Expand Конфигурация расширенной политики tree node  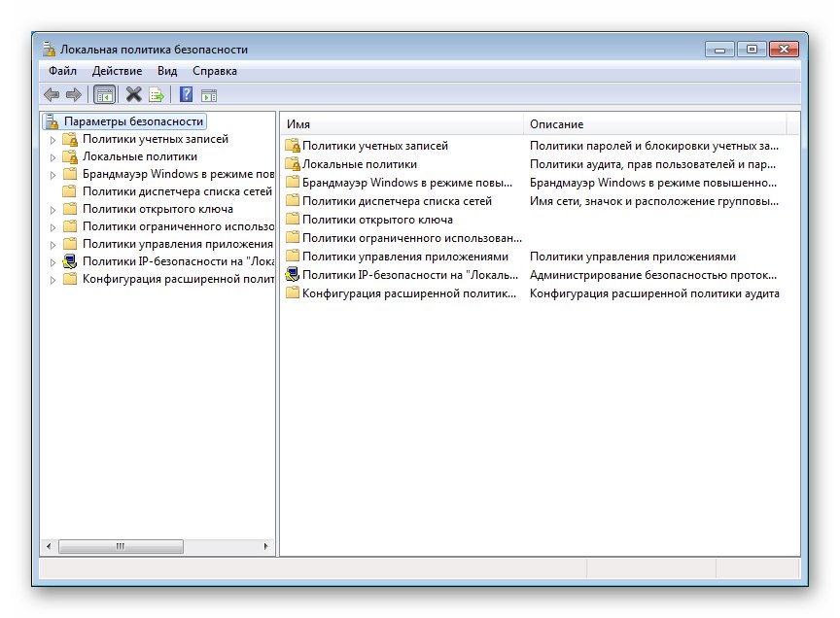pos(52,280)
